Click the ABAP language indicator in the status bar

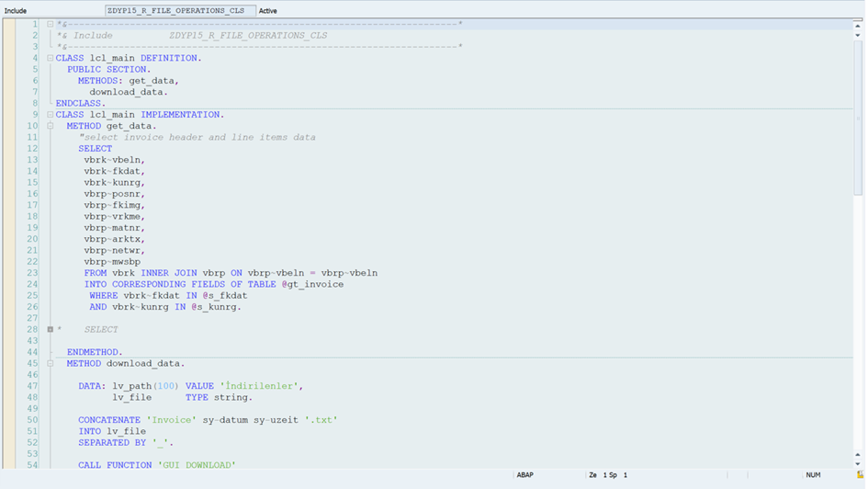tap(524, 475)
